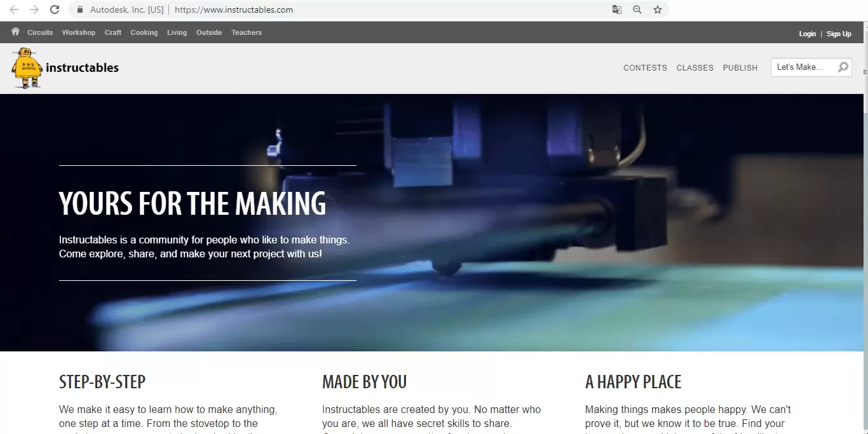Click the A HAPPY PLACE heading
Viewport: 868px width, 434px height.
[x=633, y=382]
